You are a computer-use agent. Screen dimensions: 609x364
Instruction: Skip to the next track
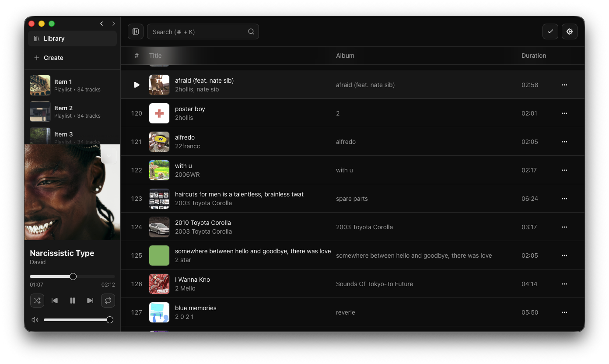pyautogui.click(x=90, y=301)
